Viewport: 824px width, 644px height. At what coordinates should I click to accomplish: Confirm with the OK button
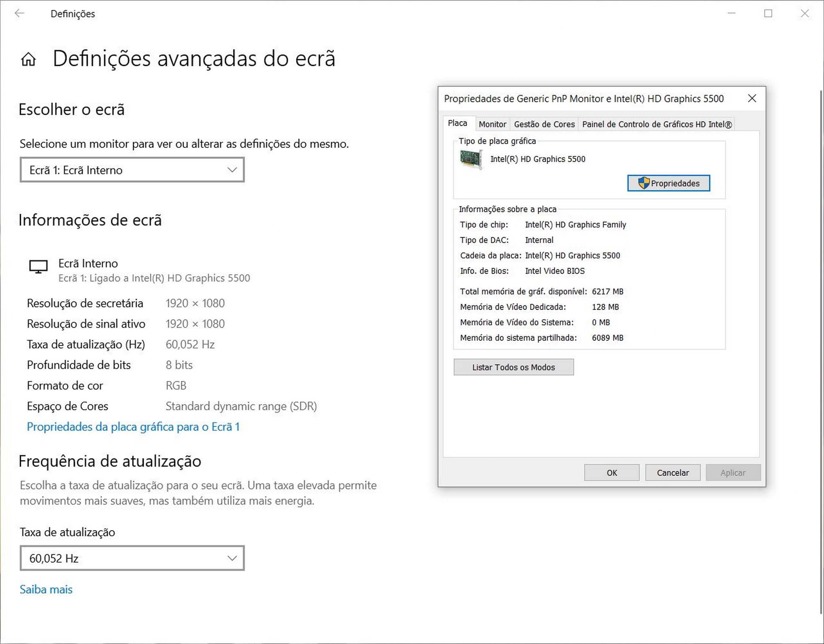pyautogui.click(x=611, y=472)
